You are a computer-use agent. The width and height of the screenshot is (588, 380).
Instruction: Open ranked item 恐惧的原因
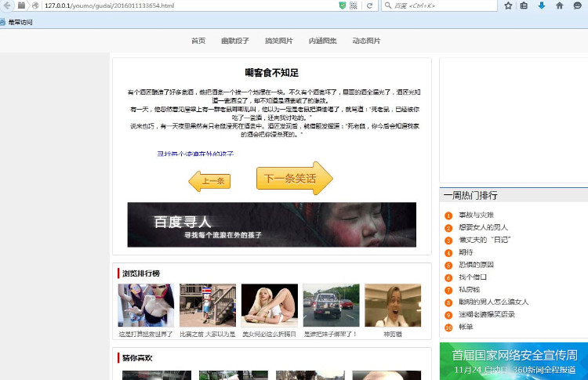click(476, 265)
